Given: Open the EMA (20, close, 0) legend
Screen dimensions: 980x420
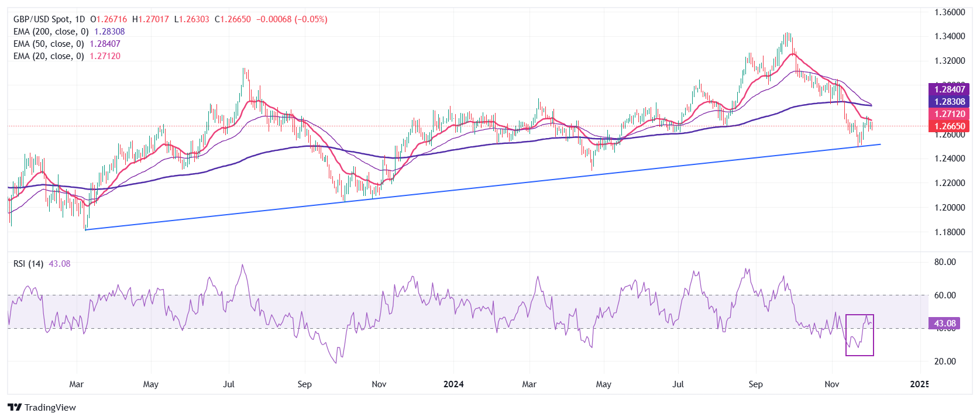Looking at the screenshot, I should [x=49, y=56].
